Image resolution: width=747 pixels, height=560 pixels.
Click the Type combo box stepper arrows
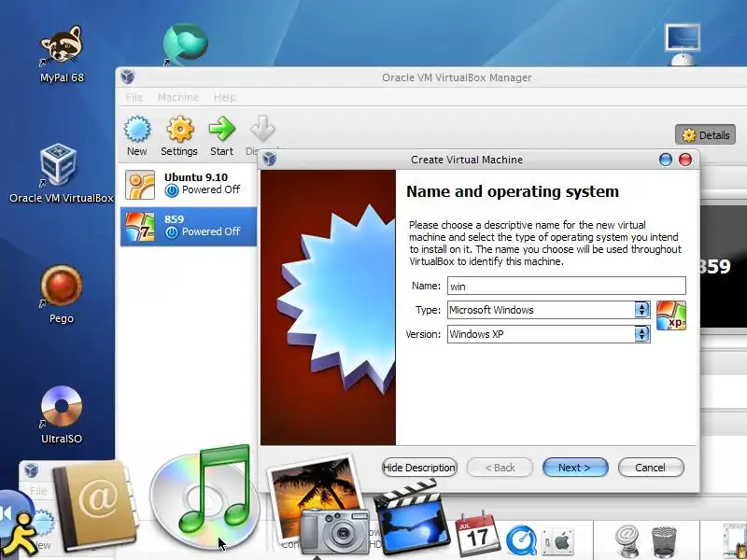(641, 310)
